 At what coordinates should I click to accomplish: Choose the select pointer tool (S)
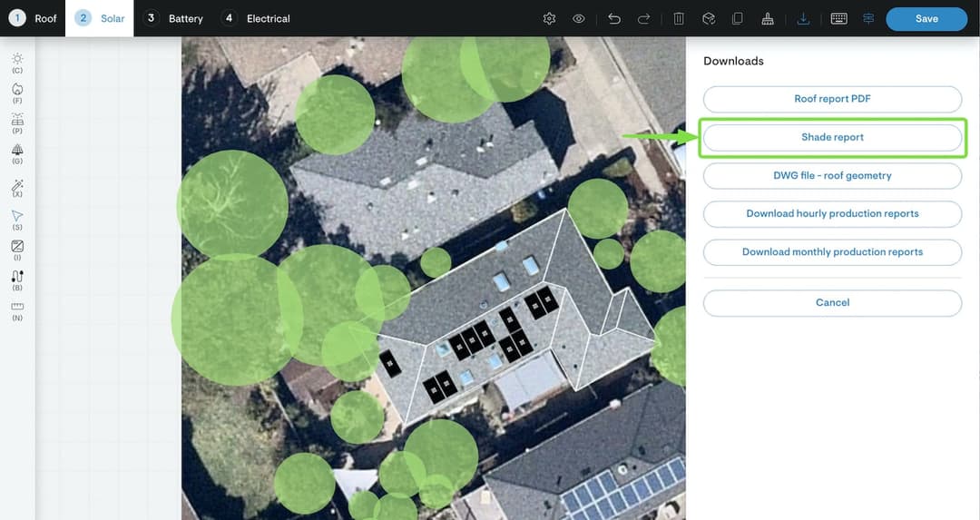[17, 217]
